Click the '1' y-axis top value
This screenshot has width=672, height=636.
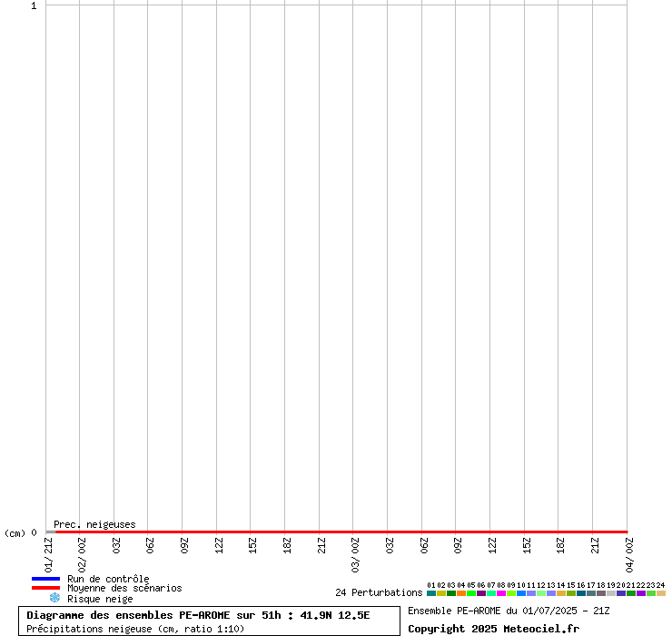click(x=34, y=6)
